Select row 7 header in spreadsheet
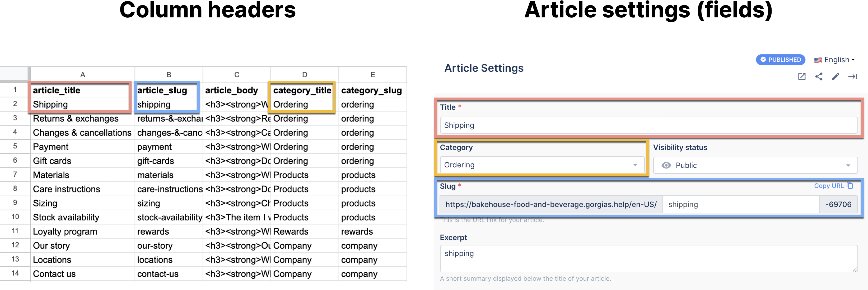 tap(15, 175)
